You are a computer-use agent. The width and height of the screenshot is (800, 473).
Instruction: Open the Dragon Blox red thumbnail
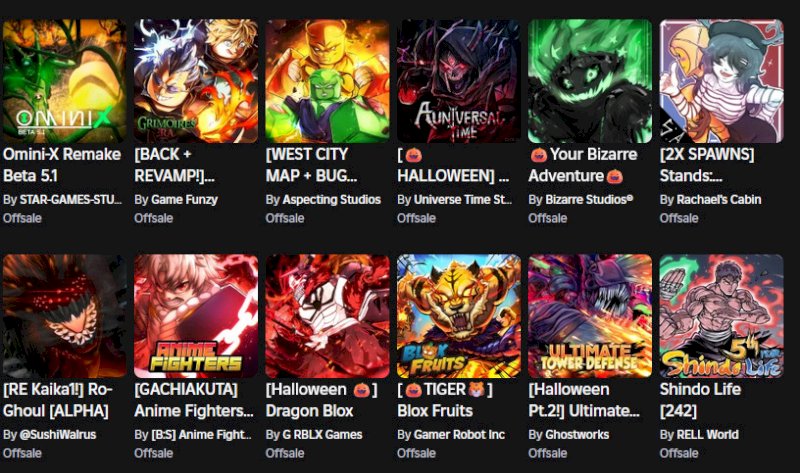[x=327, y=316]
